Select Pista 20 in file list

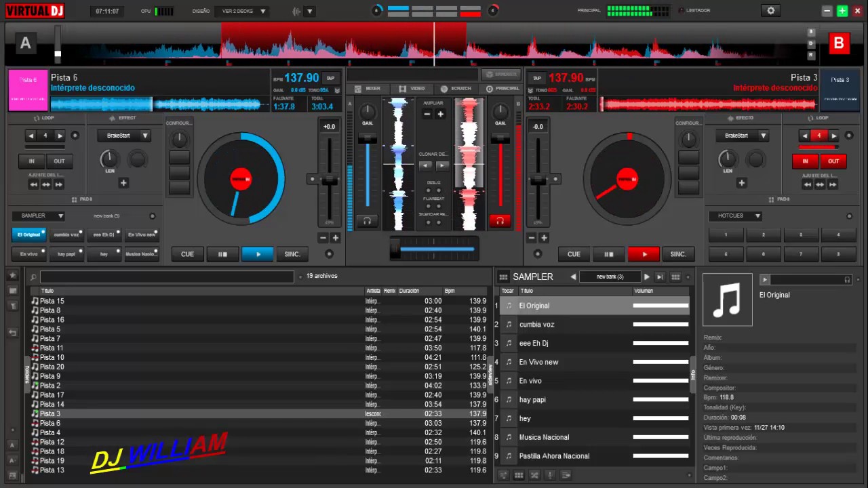pos(258,367)
